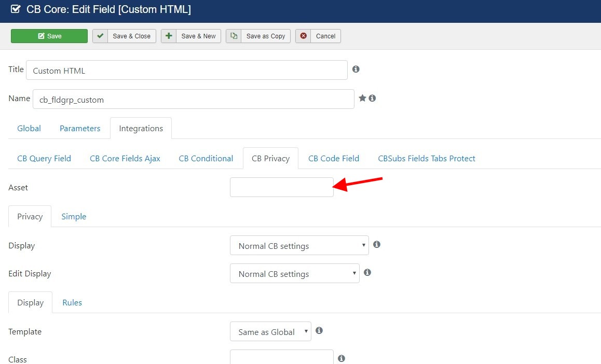Screen dimensions: 601x364
Task: Switch to the Parameters tab
Action: coord(80,128)
